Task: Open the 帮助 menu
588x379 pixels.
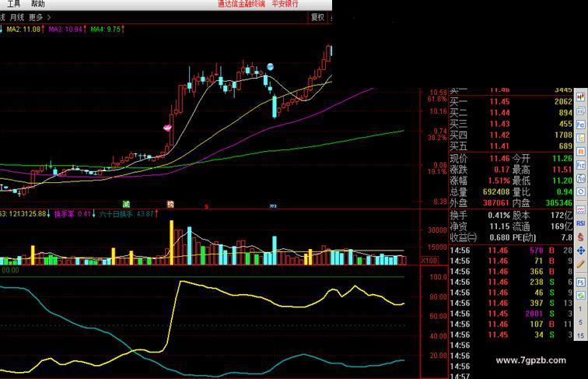Action: pyautogui.click(x=38, y=4)
